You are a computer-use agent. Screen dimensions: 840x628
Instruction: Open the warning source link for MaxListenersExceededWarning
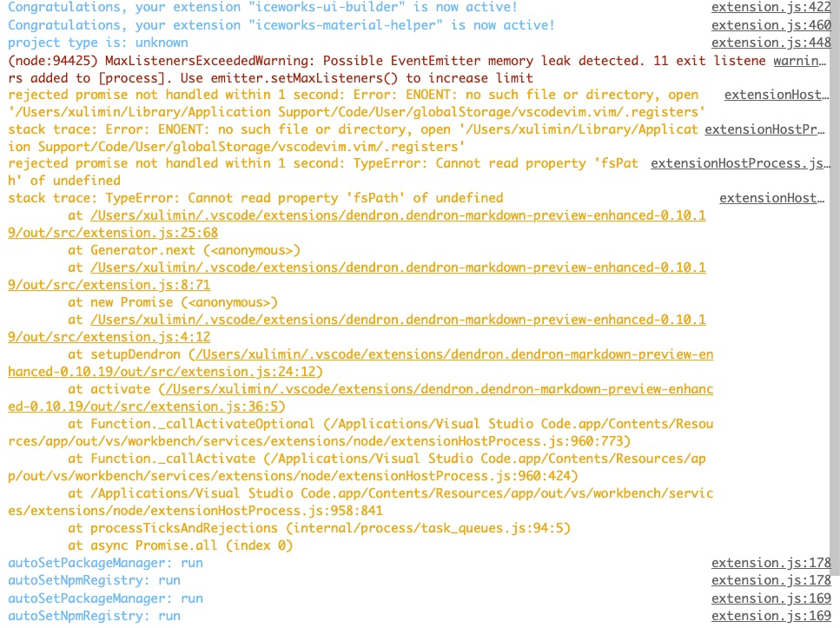800,59
